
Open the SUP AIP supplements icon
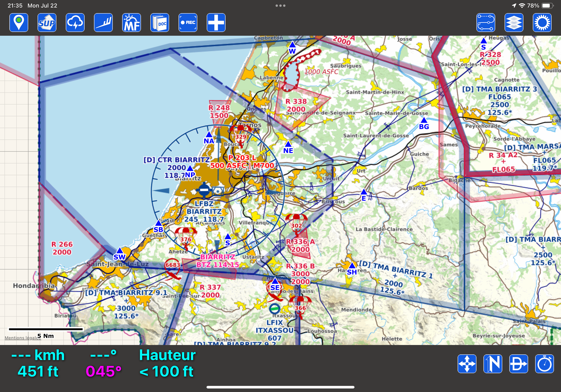click(47, 23)
